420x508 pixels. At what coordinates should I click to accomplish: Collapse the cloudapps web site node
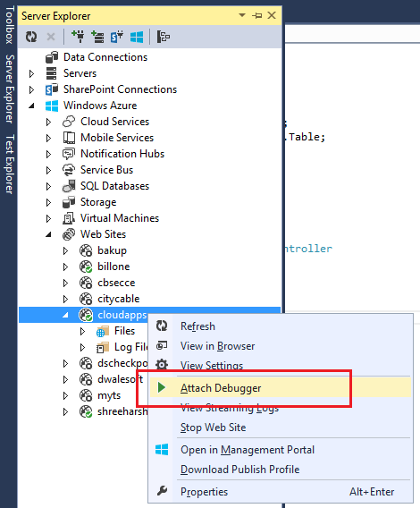65,315
